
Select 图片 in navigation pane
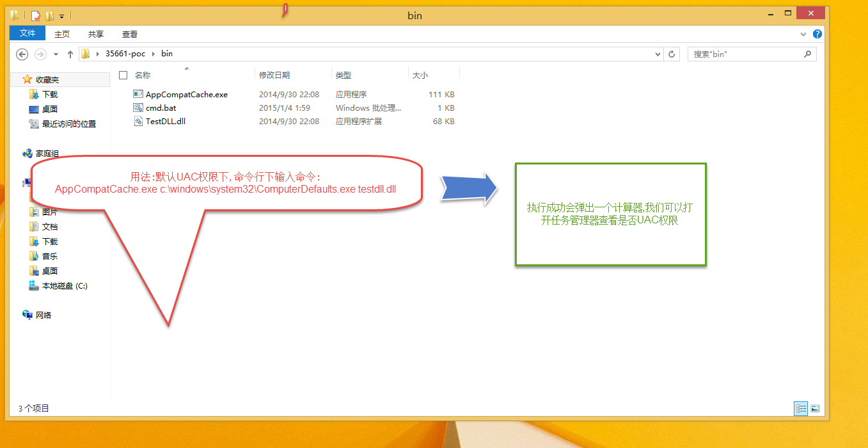(50, 212)
